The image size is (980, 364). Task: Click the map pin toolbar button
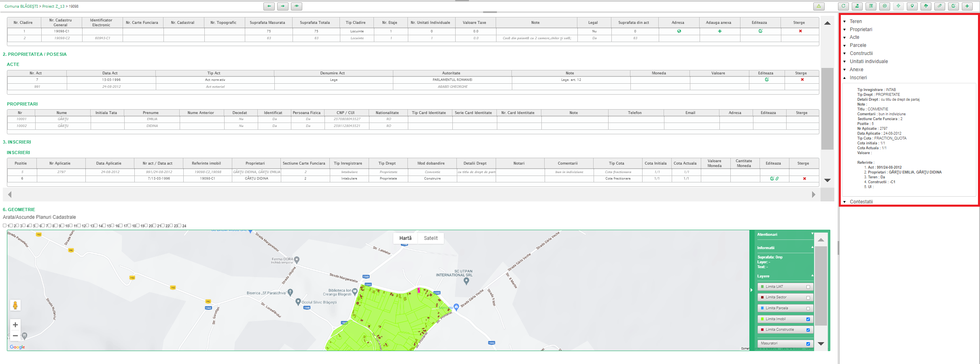tap(912, 6)
